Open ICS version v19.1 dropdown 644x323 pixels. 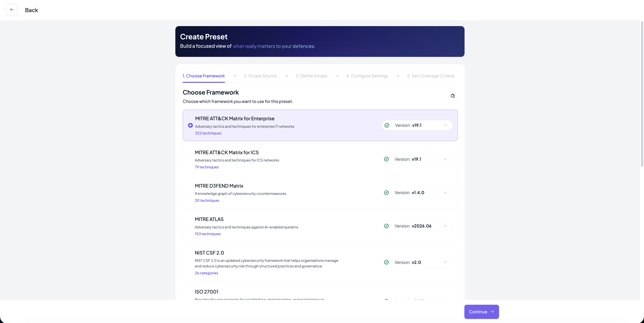coord(417,159)
